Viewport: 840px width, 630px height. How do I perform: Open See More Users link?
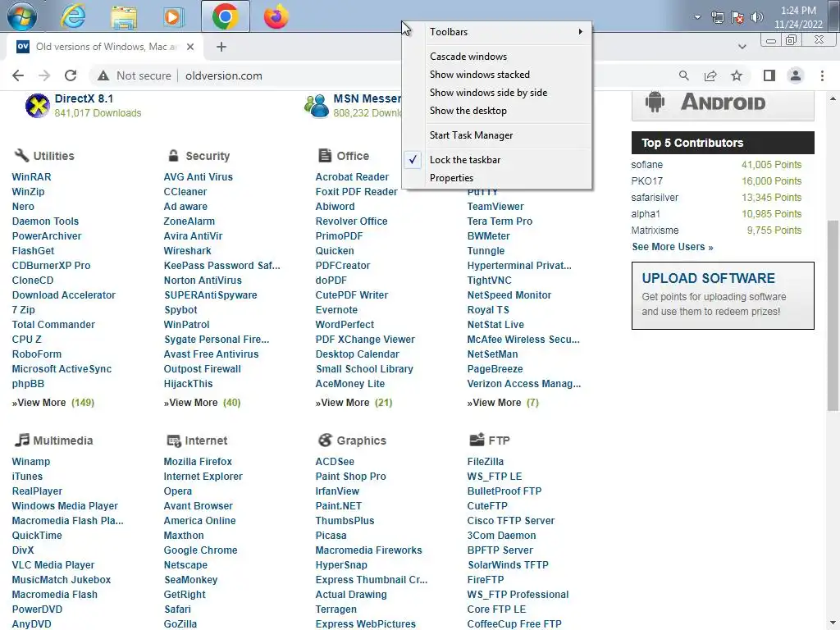click(673, 247)
